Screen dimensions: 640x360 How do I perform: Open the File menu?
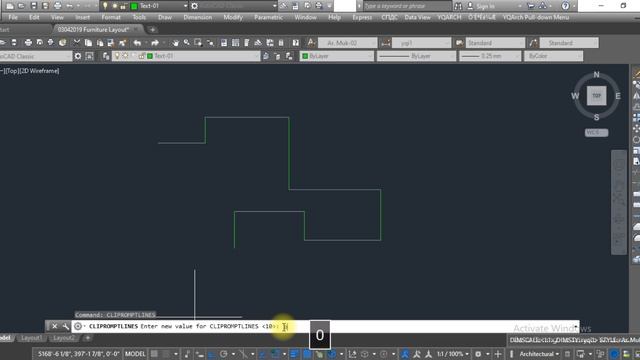click(x=13, y=17)
